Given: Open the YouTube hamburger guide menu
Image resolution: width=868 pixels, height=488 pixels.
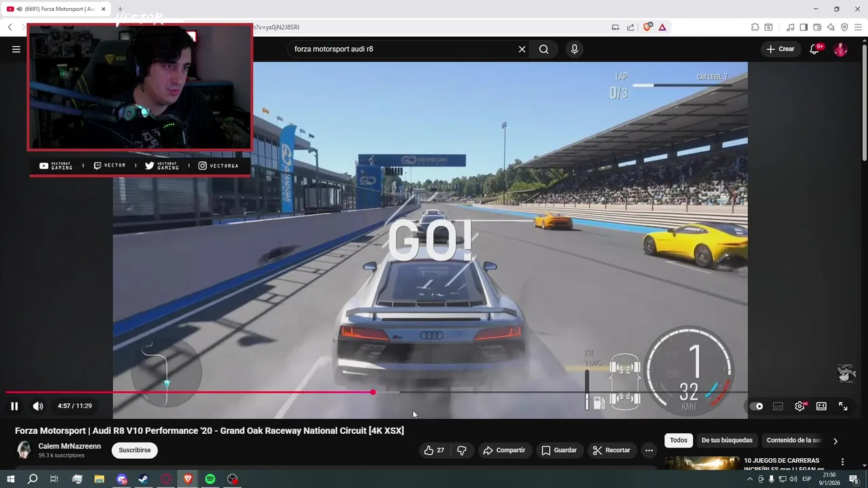Looking at the screenshot, I should pyautogui.click(x=16, y=49).
